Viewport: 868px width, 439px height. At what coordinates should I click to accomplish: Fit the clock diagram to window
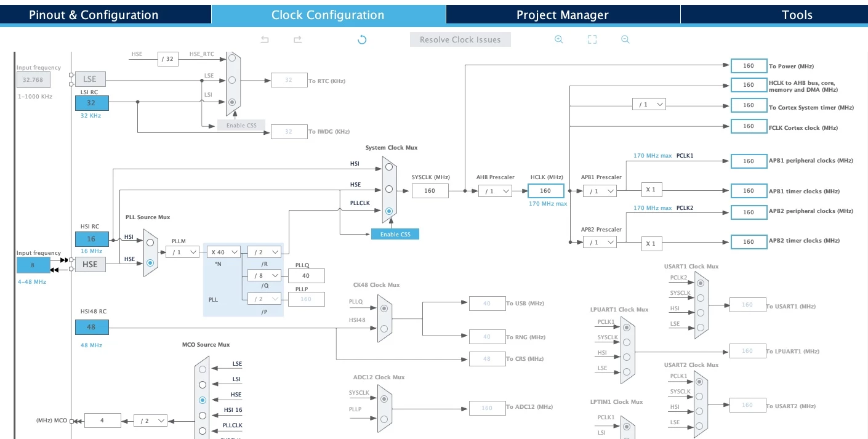592,39
